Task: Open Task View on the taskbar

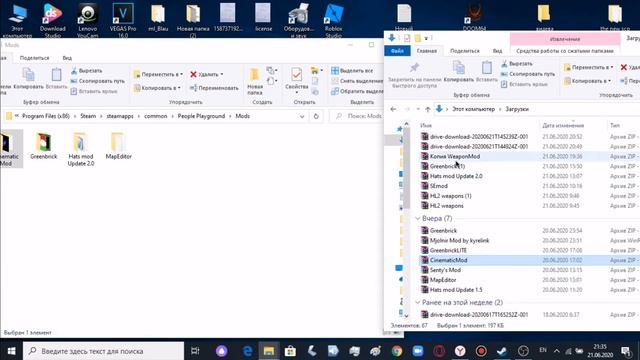Action: 195,351
